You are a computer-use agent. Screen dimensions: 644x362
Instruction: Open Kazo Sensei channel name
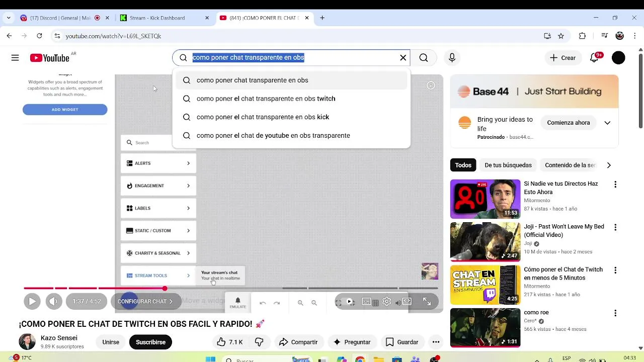coord(59,338)
